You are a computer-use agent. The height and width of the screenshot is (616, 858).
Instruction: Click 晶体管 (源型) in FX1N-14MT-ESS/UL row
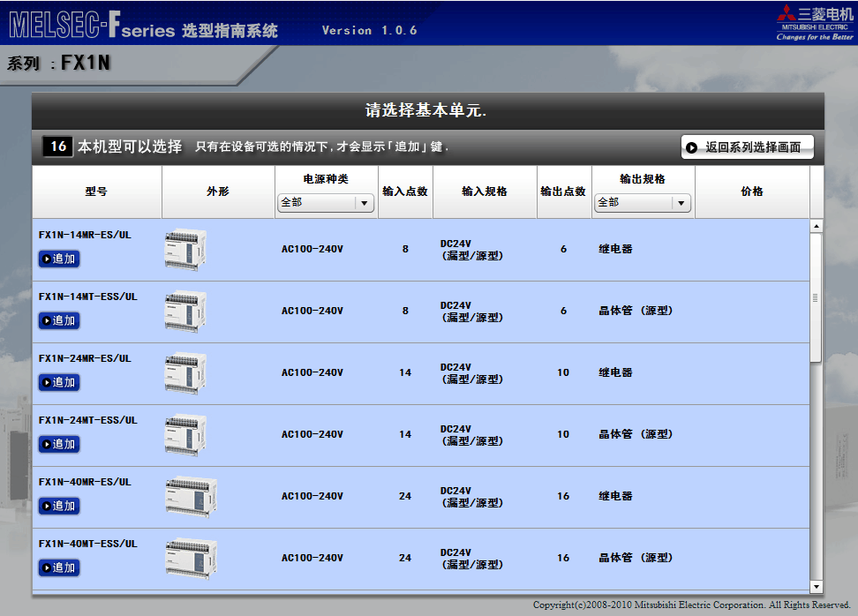coord(636,312)
